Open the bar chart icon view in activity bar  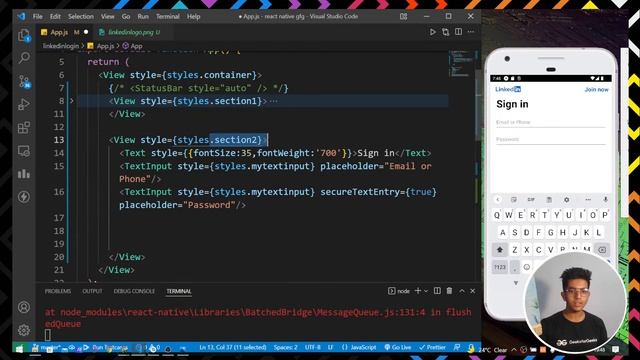[24, 174]
